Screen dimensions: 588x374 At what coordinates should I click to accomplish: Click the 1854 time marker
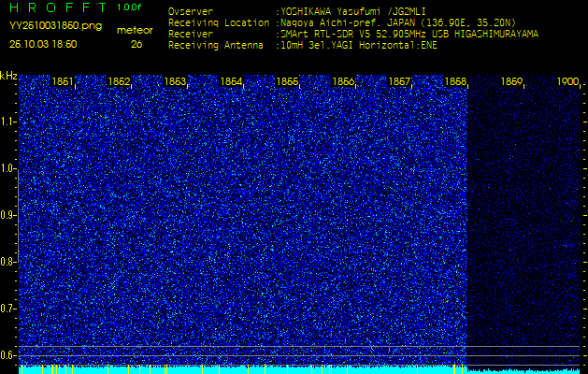click(x=232, y=81)
